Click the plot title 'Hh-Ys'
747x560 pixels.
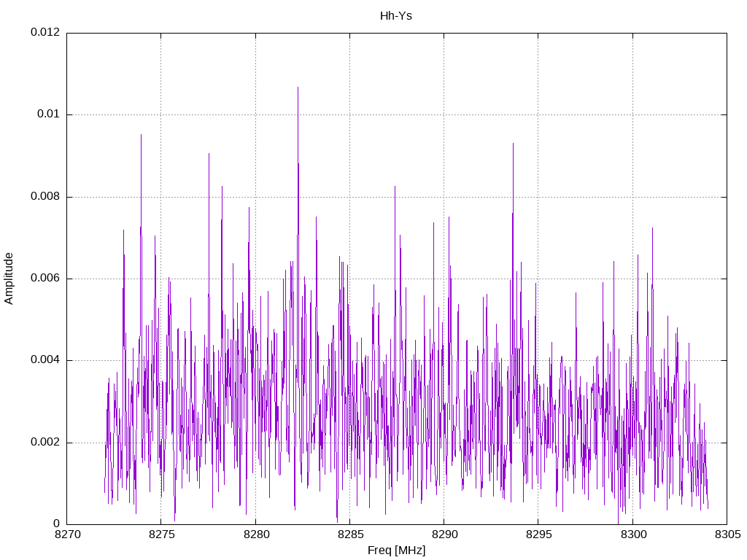point(396,16)
